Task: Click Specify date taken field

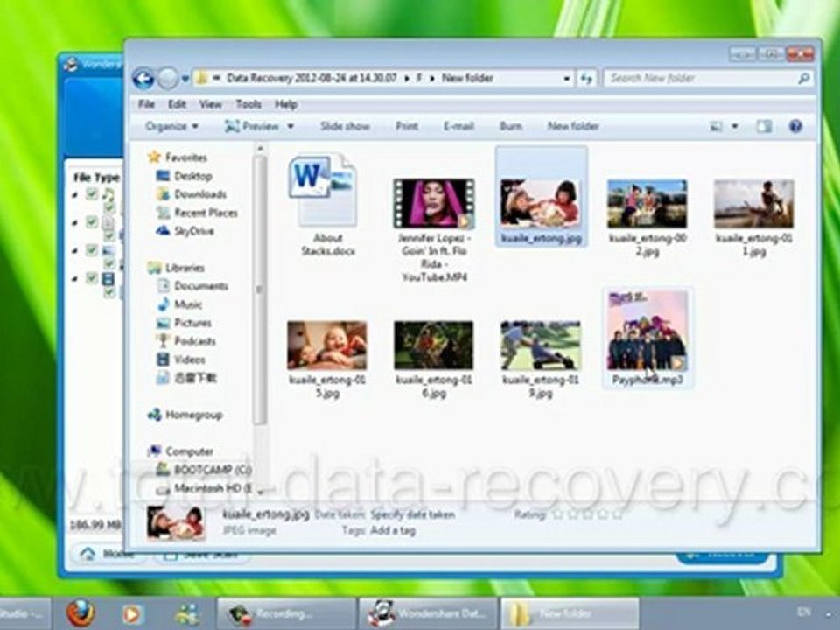Action: click(x=412, y=514)
